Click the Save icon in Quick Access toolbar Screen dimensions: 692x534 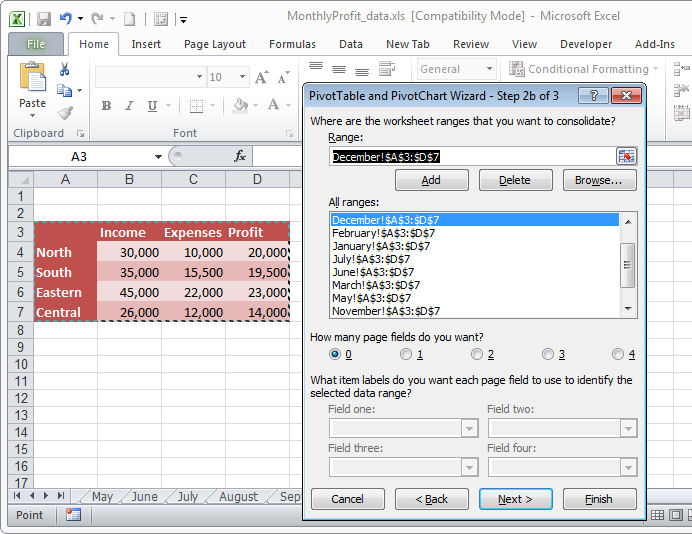(44, 18)
